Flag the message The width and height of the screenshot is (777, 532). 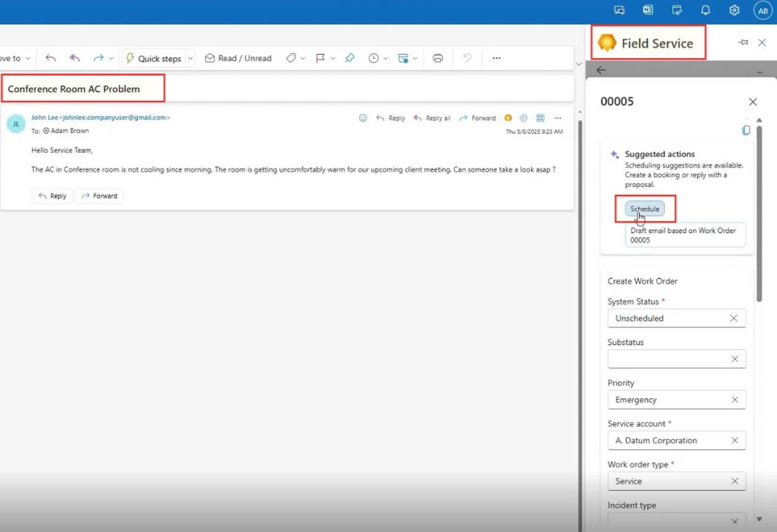320,58
